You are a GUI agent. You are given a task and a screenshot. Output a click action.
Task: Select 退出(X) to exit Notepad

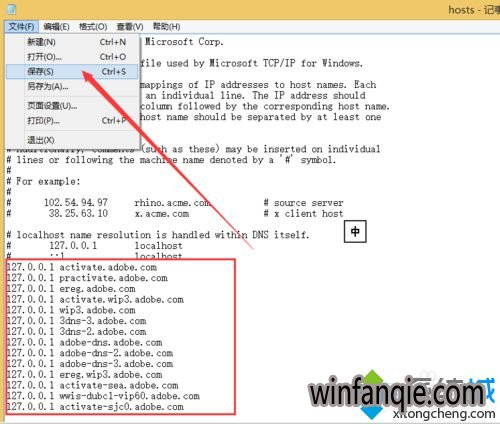click(72, 140)
